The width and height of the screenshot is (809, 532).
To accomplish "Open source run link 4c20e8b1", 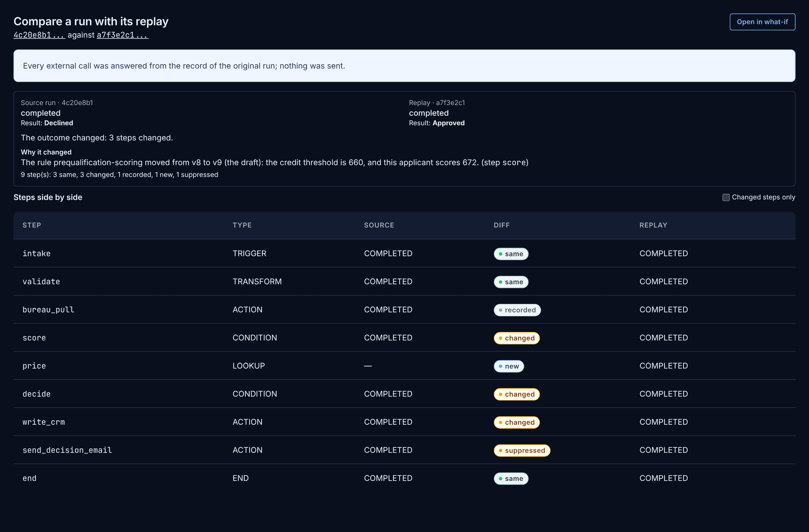I will [39, 35].
